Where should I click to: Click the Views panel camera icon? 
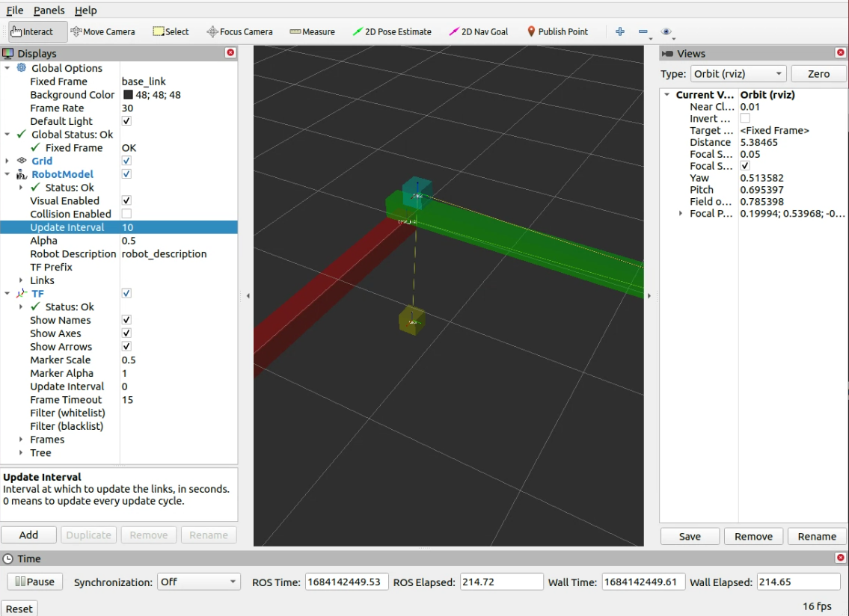(668, 53)
